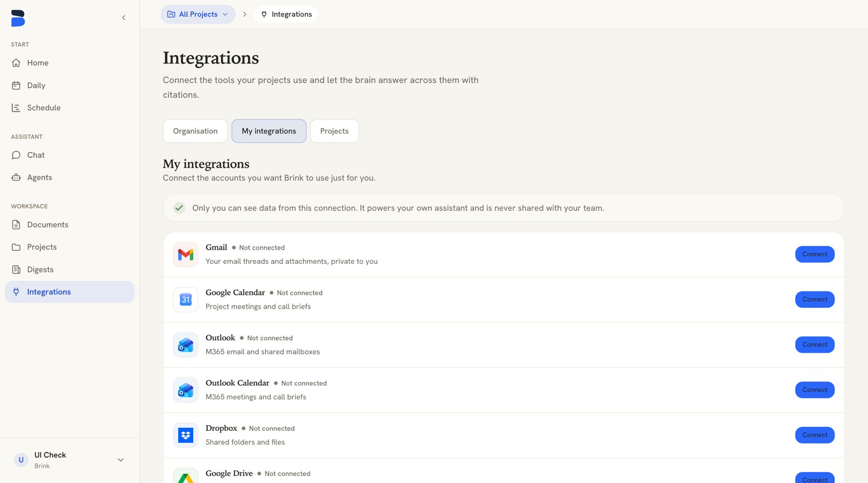Connect Outlook Calendar
Screen dimensions: 868x483
coord(815,390)
